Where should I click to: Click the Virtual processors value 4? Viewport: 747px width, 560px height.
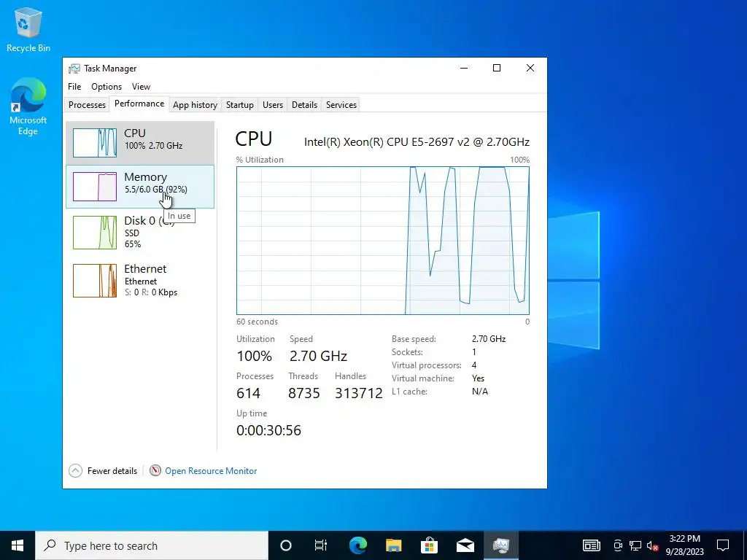pyautogui.click(x=474, y=365)
